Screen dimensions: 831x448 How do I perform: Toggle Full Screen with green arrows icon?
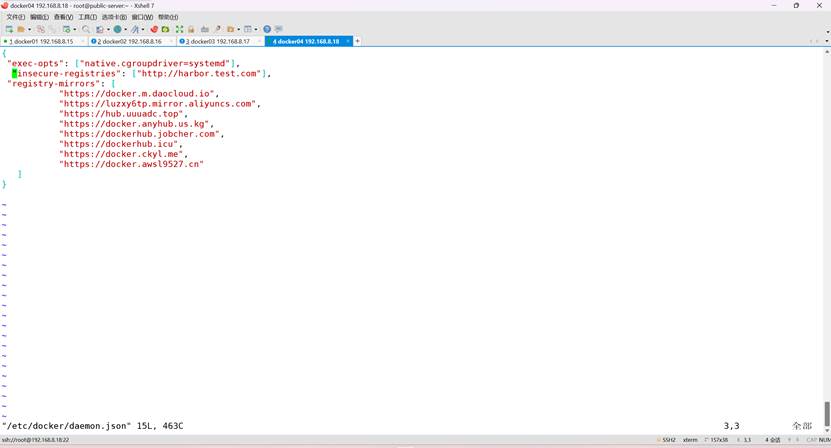(x=179, y=29)
